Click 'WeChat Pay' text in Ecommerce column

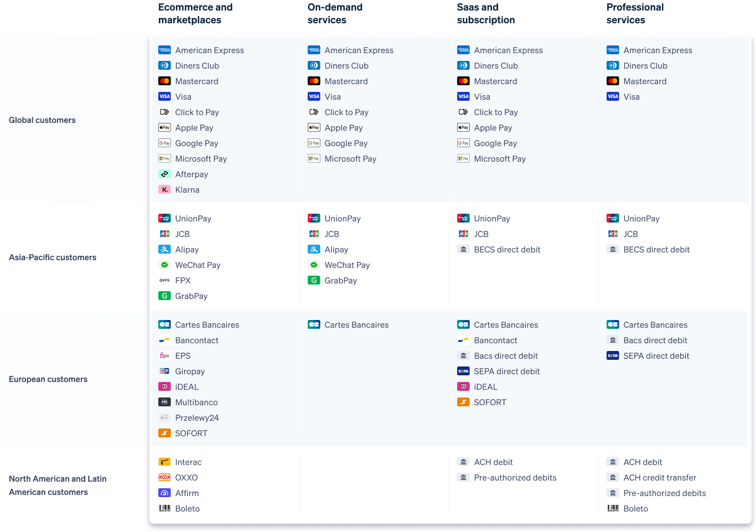198,265
